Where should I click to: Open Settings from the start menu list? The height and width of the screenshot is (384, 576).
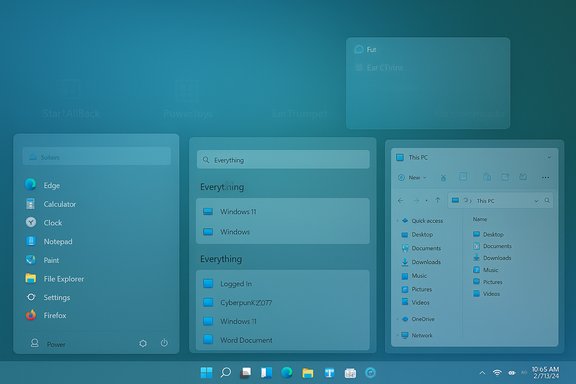click(x=48, y=297)
